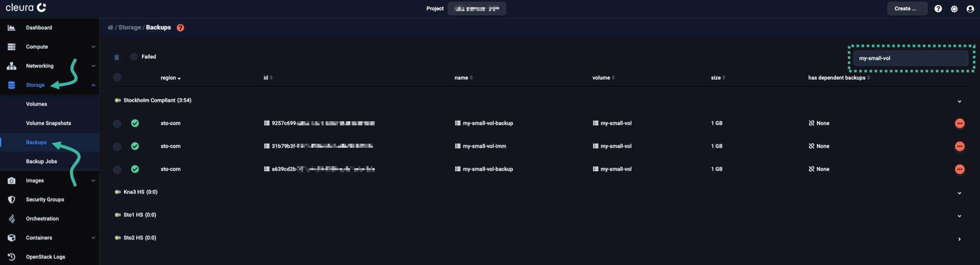This screenshot has width=980, height=265.
Task: Open actions menu for backup a639cd2b
Action: [x=960, y=169]
